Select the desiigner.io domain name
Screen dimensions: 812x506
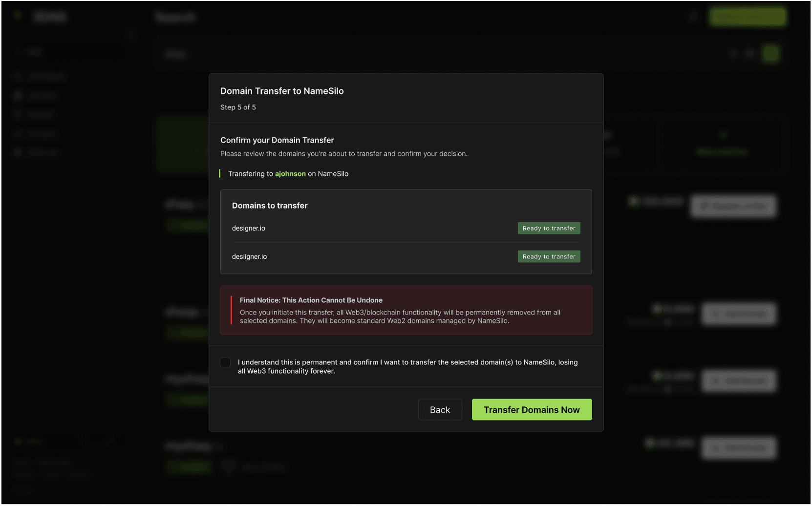click(x=249, y=257)
